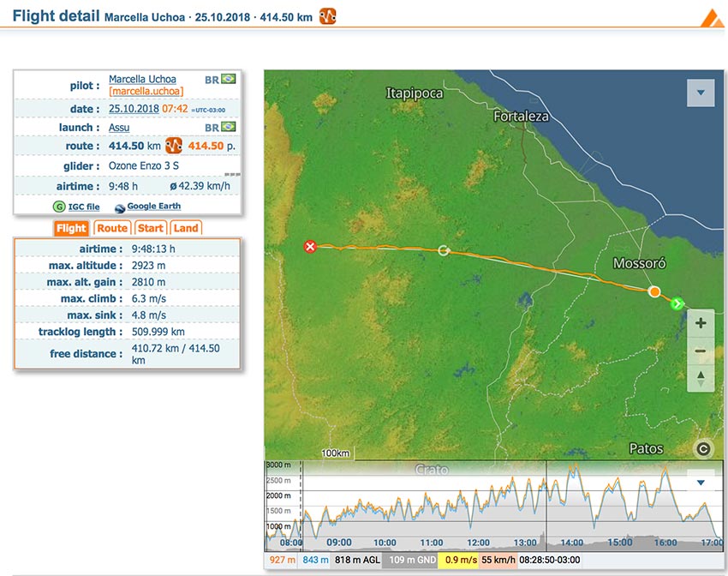This screenshot has height=576, width=728.
Task: Click the orange position dot near Mossoró
Action: point(654,291)
